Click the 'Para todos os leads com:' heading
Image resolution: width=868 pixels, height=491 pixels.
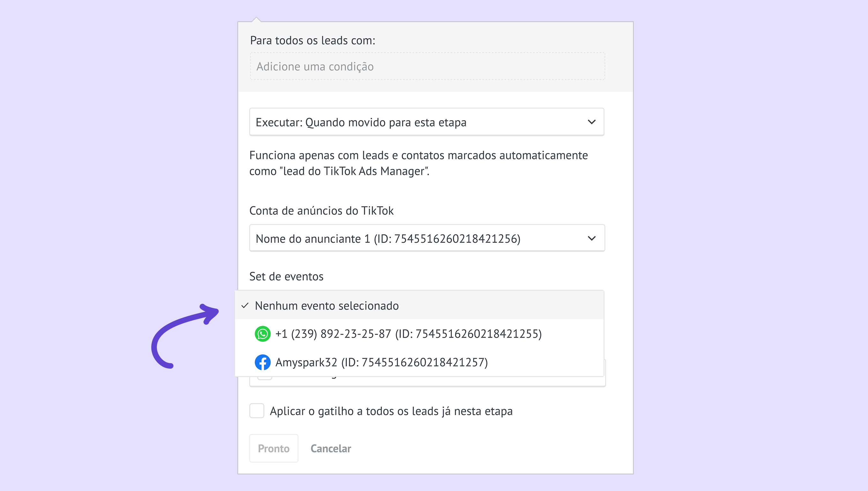click(312, 40)
